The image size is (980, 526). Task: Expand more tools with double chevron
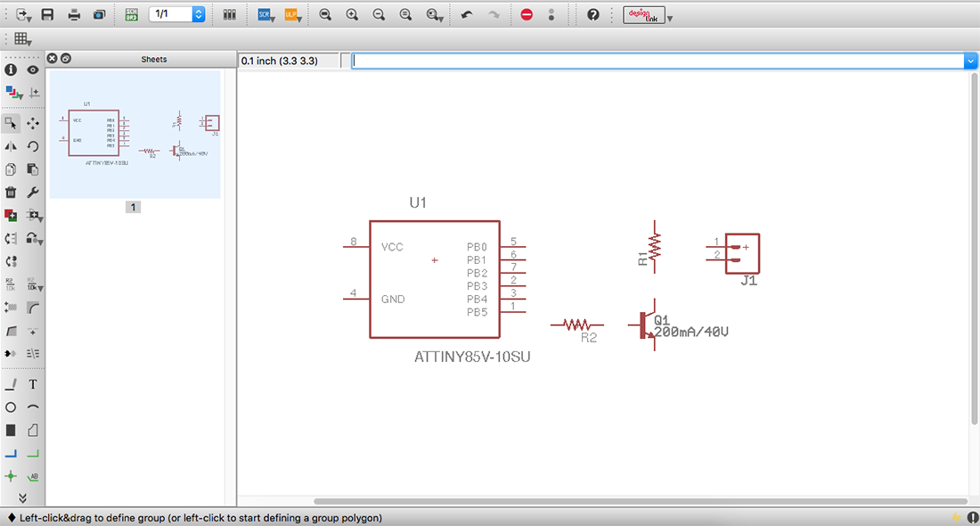22,498
